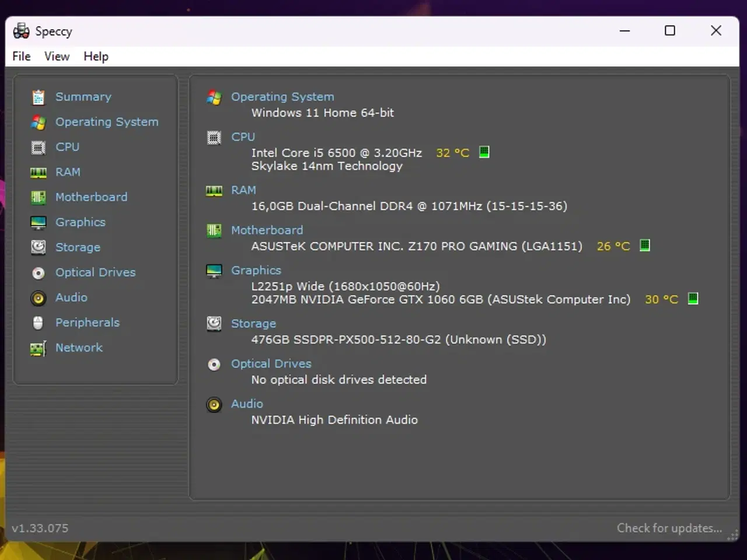Select CPU label in the sidebar
This screenshot has height=560, width=747.
point(67,147)
